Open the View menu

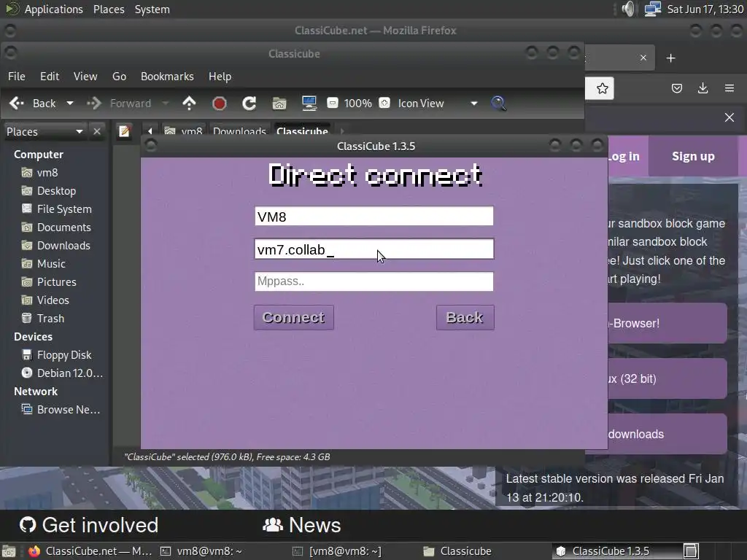click(x=85, y=76)
